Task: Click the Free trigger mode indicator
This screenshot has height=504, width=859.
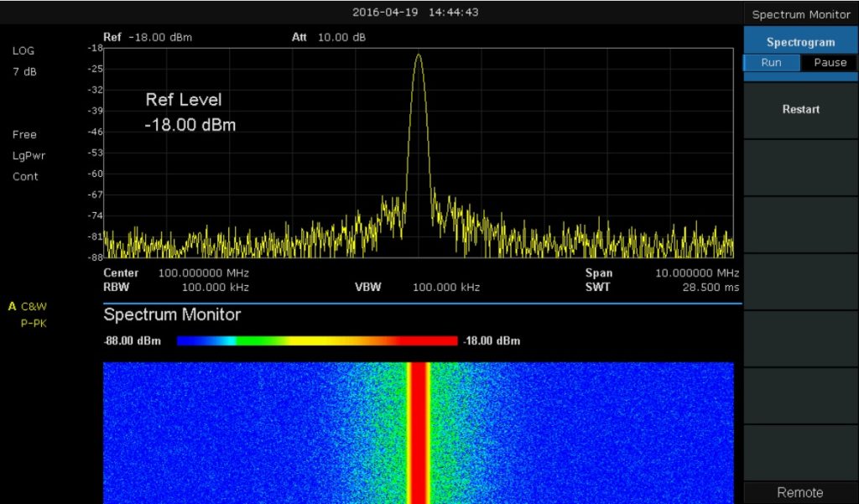Action: pos(24,134)
